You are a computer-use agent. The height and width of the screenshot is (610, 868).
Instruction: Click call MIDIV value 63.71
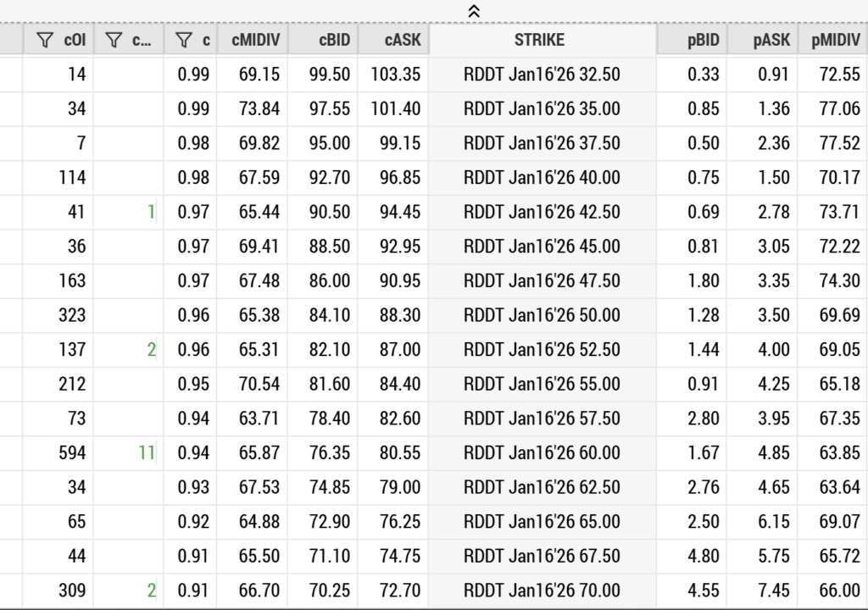259,418
